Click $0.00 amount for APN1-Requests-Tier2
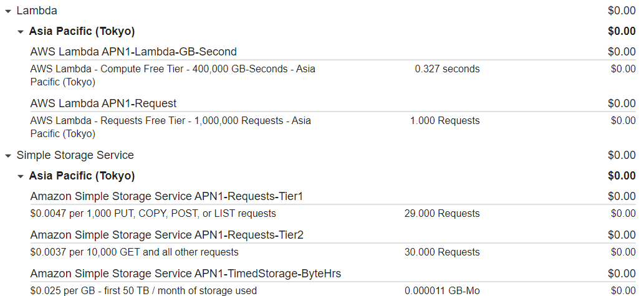 point(622,235)
